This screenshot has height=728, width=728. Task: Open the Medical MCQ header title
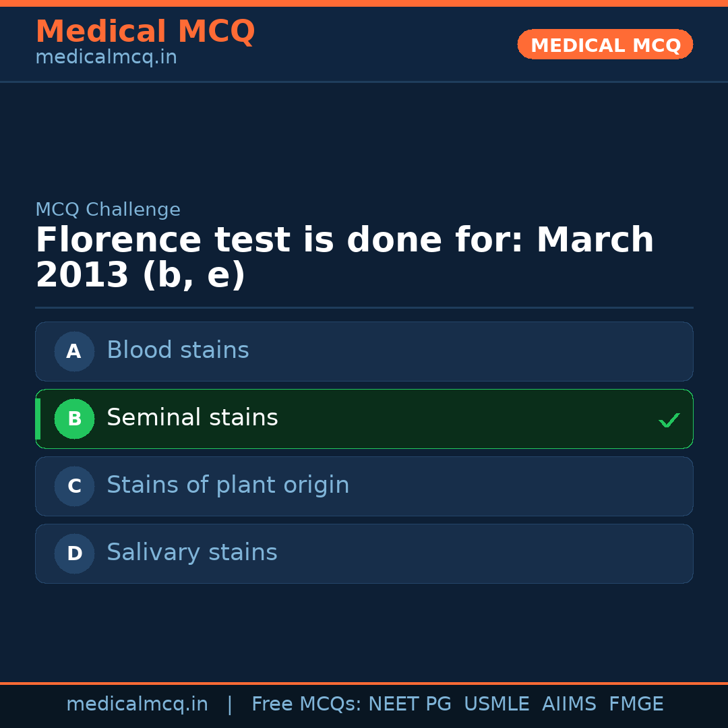(x=145, y=32)
